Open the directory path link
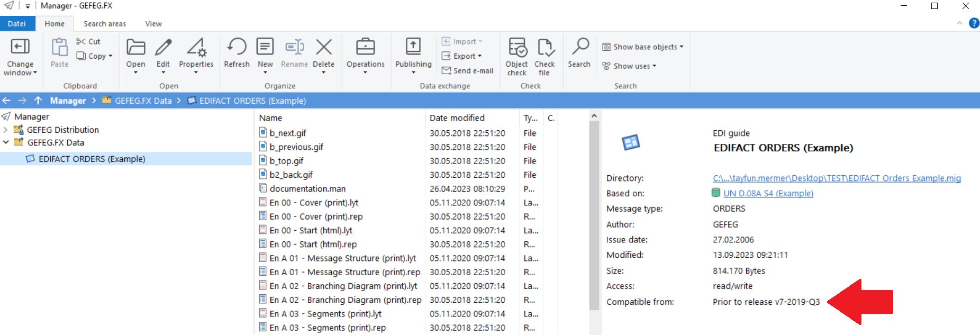The height and width of the screenshot is (335, 980). (x=837, y=178)
